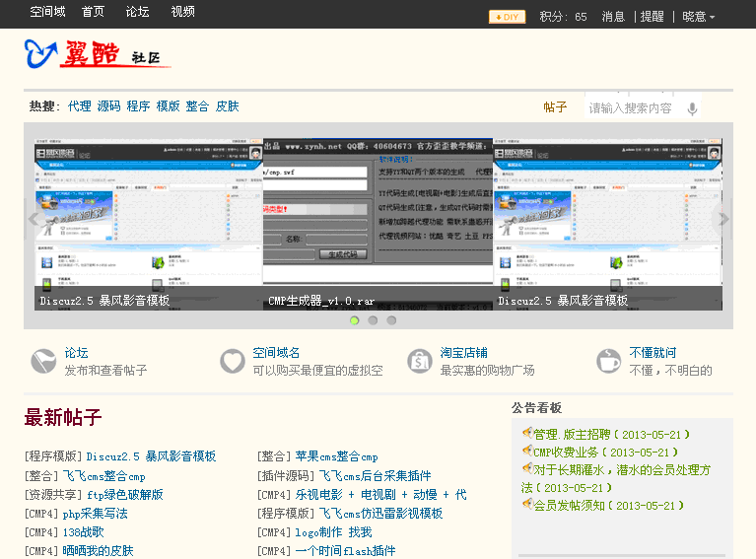Open post 飞飞cms仿迅雷影视模板

click(x=380, y=514)
